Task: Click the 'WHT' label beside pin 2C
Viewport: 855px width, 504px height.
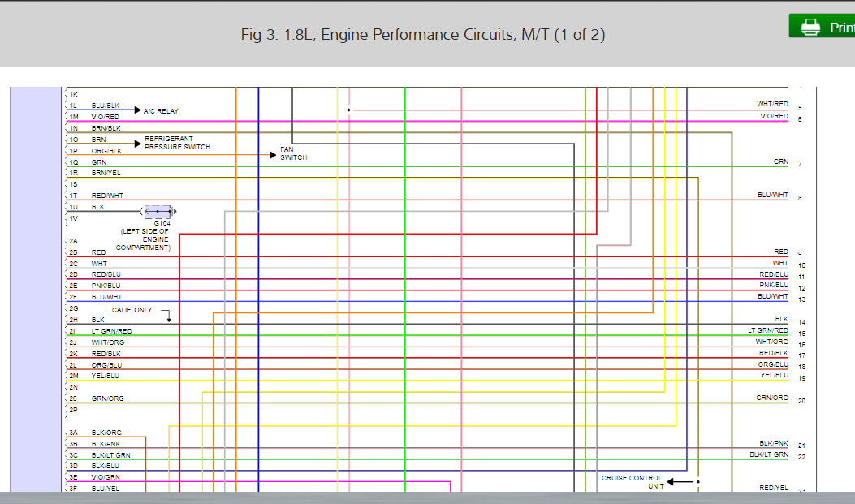Action: click(99, 264)
